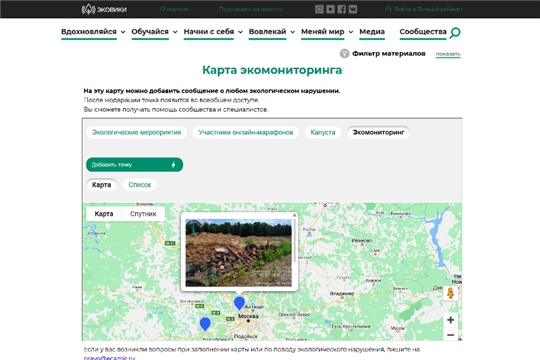This screenshot has width=540, height=360.
Task: Open the YouTube social icon
Action: pyautogui.click(x=330, y=9)
